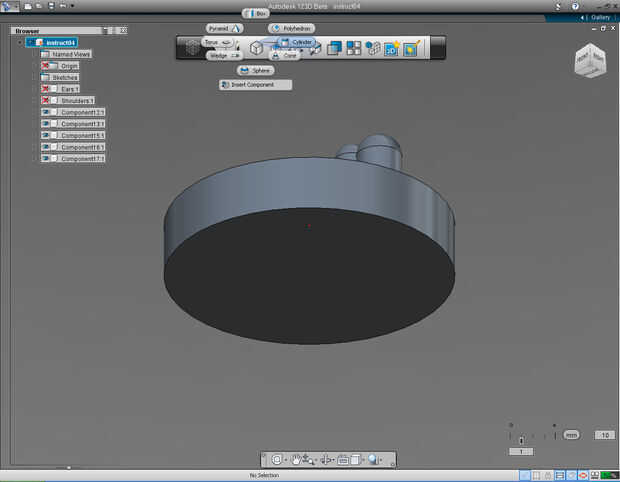
Task: Toggle visibility of Shoulders:1 component
Action: (45, 100)
